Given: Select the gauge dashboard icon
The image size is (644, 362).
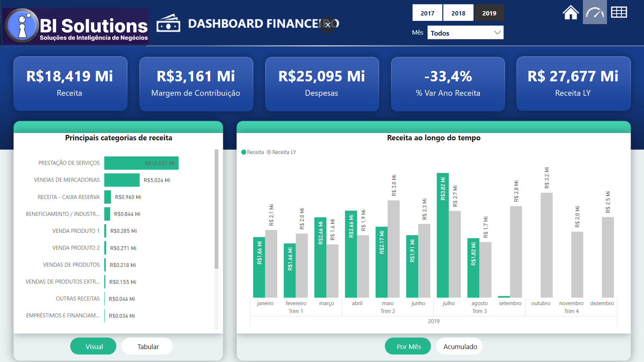Looking at the screenshot, I should [x=595, y=12].
